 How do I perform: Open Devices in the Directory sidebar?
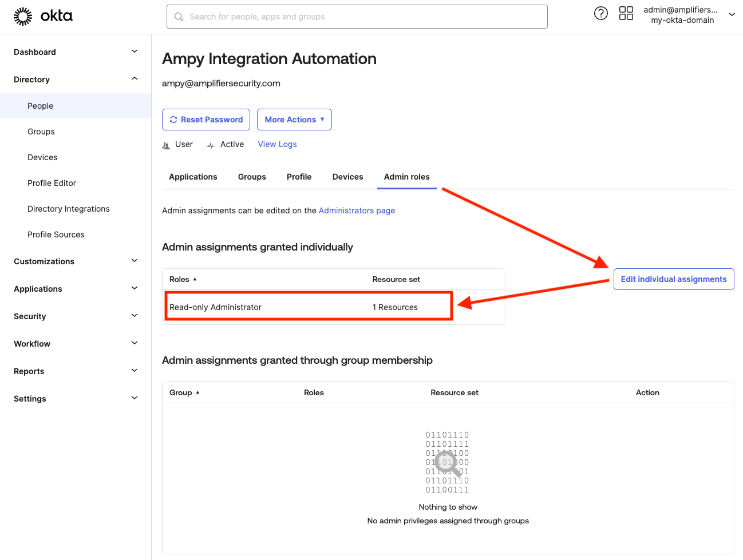[42, 157]
